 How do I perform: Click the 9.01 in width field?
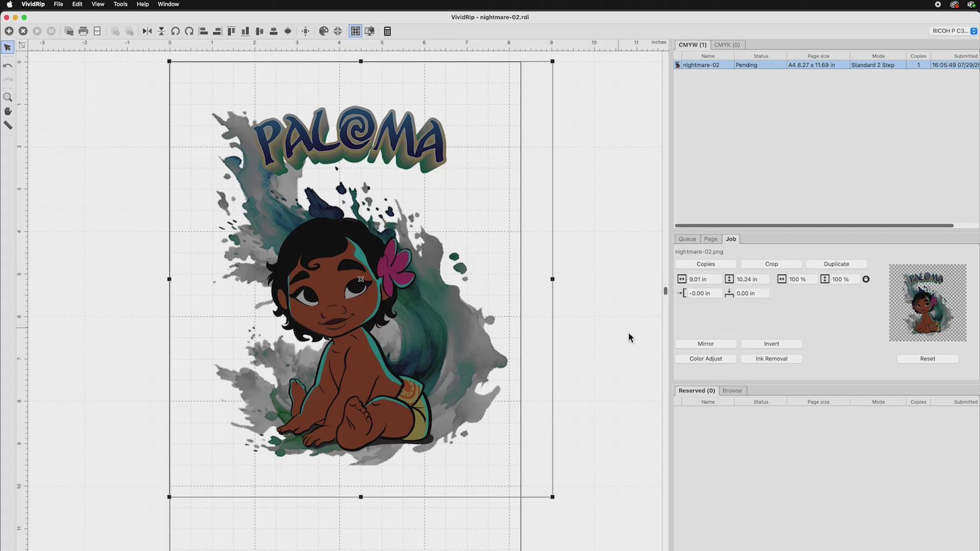point(703,279)
